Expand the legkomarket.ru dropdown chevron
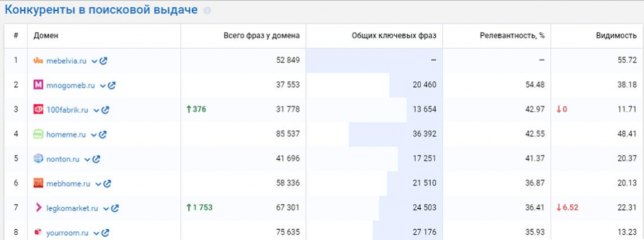Image resolution: width=644 pixels, height=240 pixels. (x=106, y=209)
